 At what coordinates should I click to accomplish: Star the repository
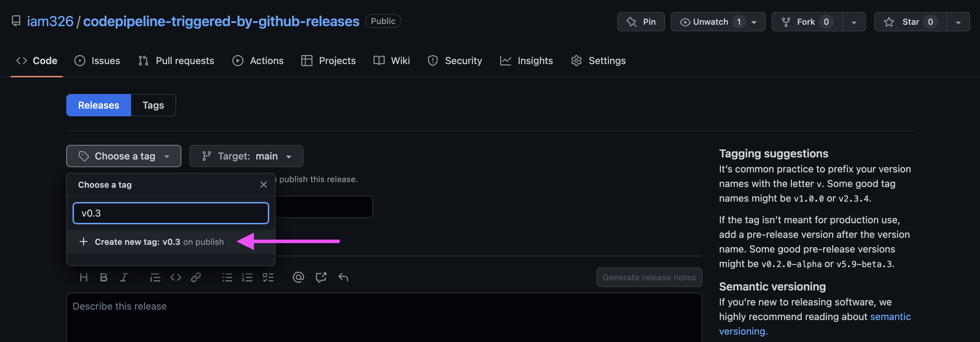click(x=910, y=22)
